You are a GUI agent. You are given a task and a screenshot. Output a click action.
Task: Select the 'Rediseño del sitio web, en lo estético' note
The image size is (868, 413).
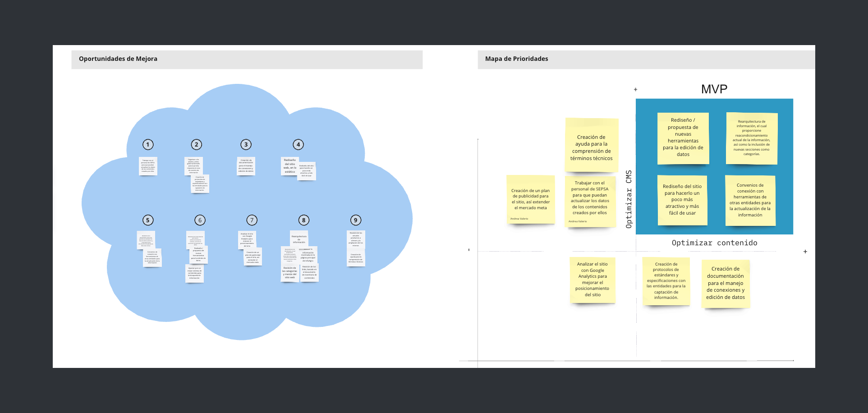289,166
